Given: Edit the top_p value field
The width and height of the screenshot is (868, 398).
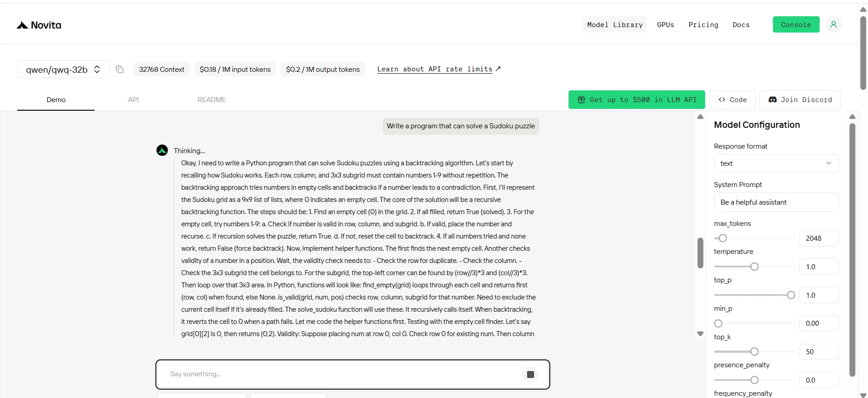Looking at the screenshot, I should coord(819,295).
